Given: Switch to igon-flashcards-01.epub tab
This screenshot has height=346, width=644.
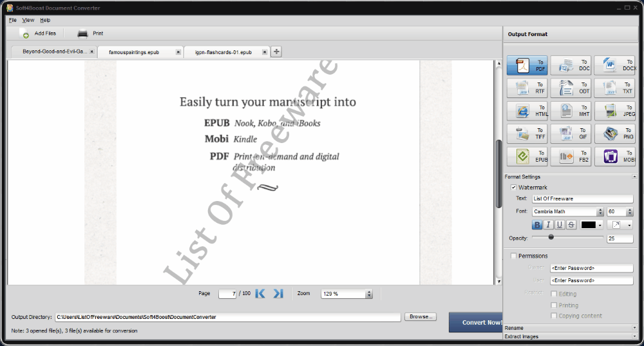Looking at the screenshot, I should click(x=227, y=52).
